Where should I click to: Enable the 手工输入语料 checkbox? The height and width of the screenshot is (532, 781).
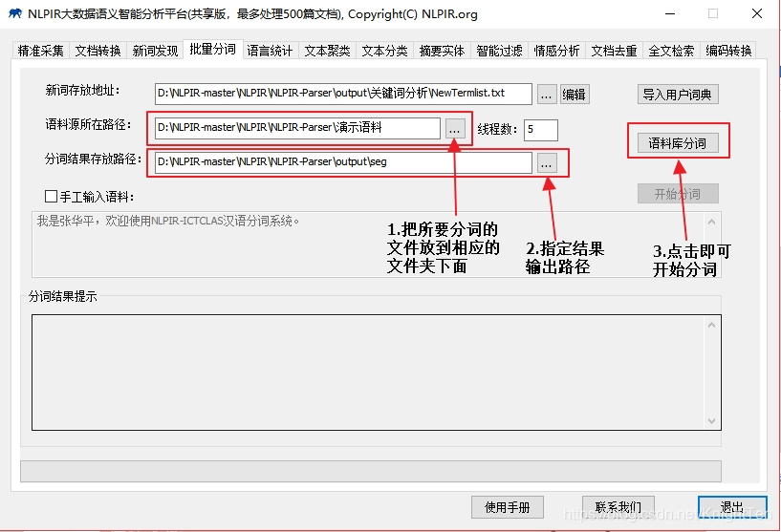(51, 196)
